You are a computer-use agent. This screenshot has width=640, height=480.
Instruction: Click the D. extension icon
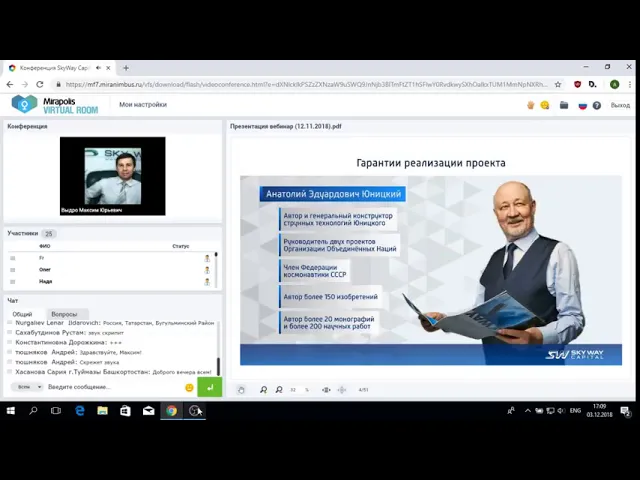[593, 84]
